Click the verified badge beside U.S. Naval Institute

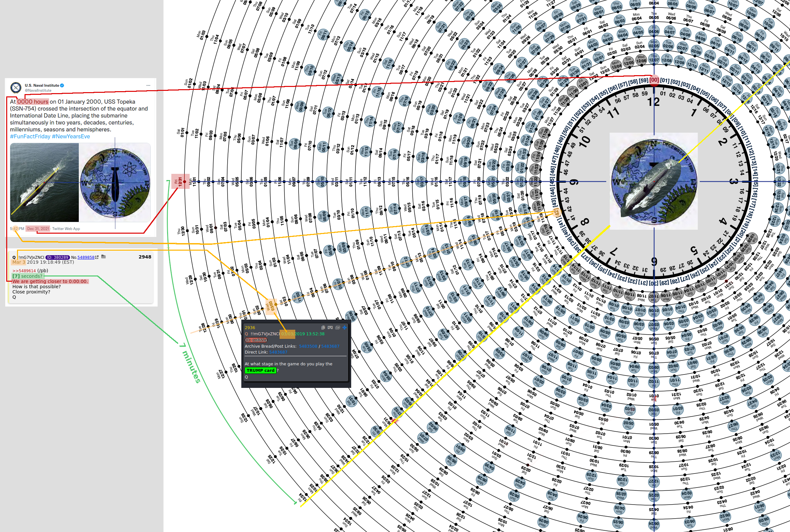[62, 86]
